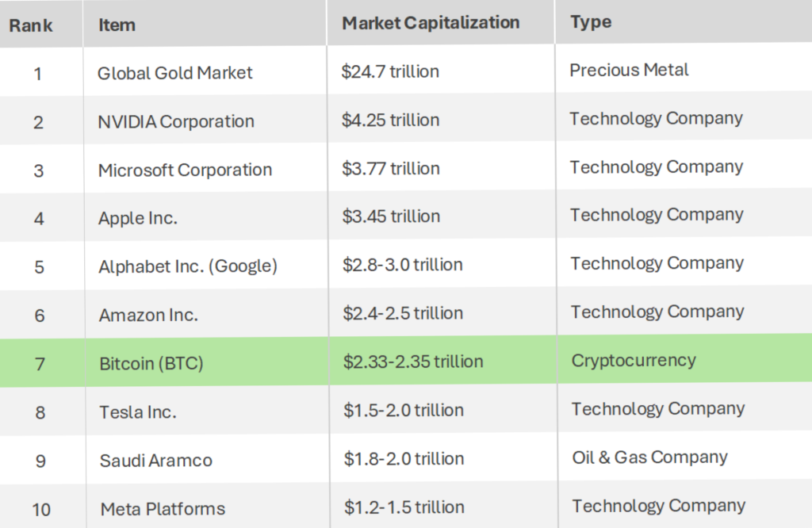Select the Precious Metal type cell

point(629,70)
